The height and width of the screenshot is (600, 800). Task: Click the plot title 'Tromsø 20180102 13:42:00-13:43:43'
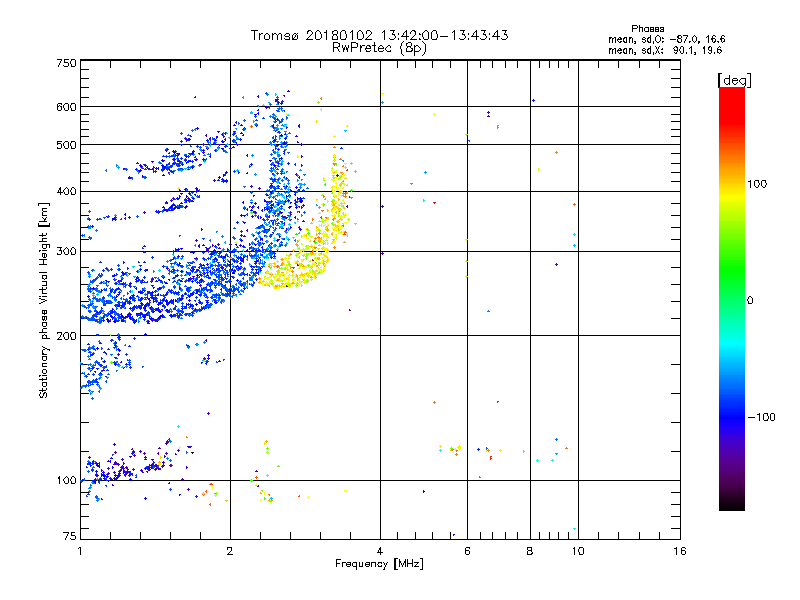coord(379,35)
